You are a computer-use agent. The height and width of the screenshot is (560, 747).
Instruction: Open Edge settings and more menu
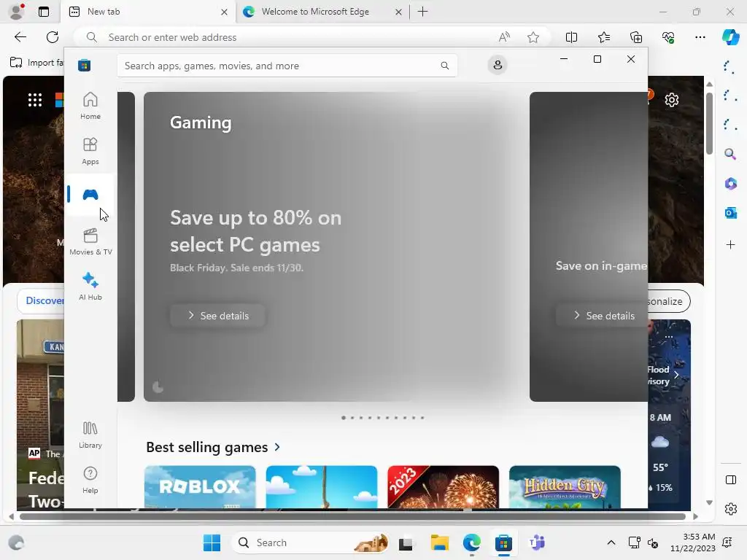[x=700, y=37]
